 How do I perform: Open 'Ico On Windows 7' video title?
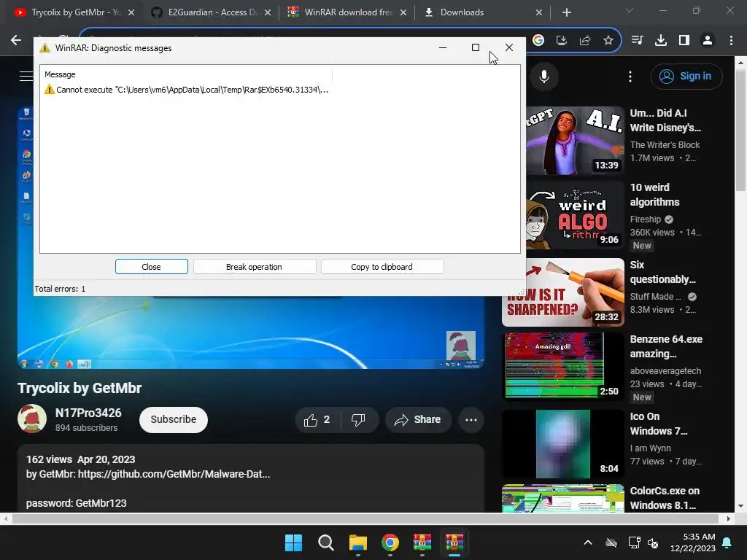(659, 424)
